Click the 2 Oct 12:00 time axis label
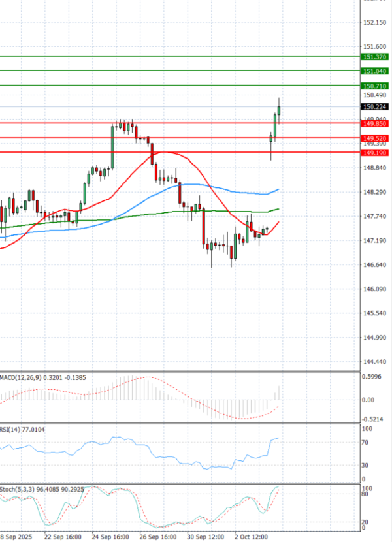 click(x=252, y=537)
